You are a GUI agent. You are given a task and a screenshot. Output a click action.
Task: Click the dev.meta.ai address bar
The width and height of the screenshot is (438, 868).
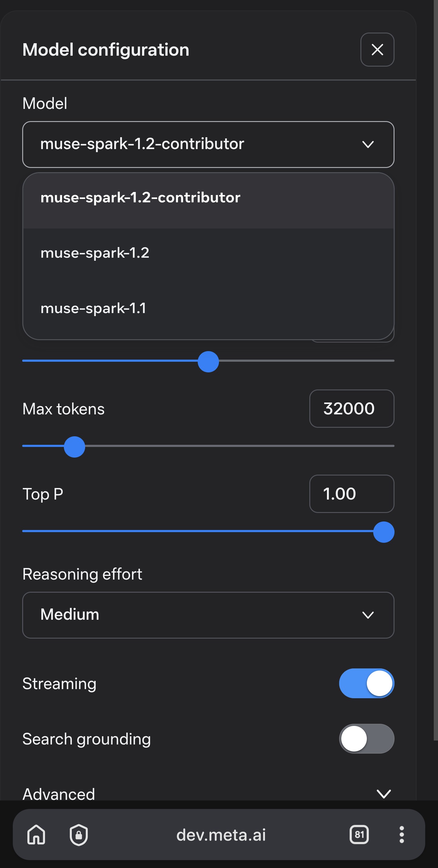[221, 835]
